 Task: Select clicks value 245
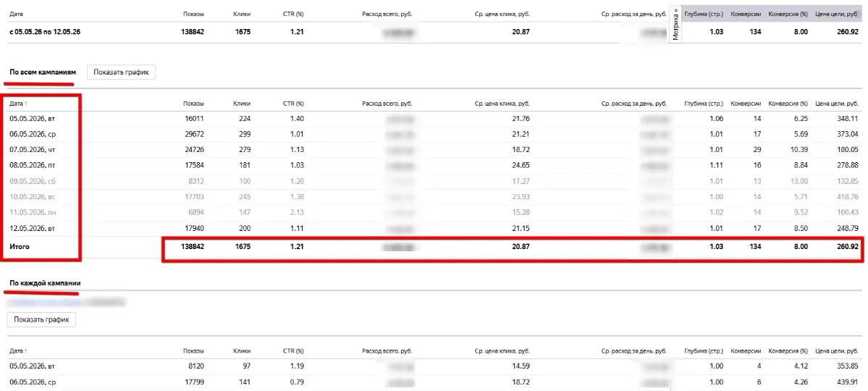(244, 197)
